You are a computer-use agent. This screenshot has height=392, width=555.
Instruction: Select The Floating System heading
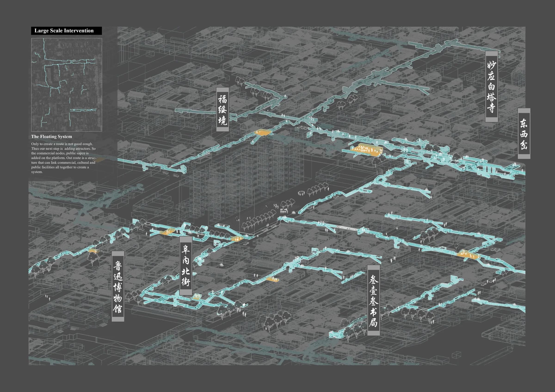coord(52,137)
